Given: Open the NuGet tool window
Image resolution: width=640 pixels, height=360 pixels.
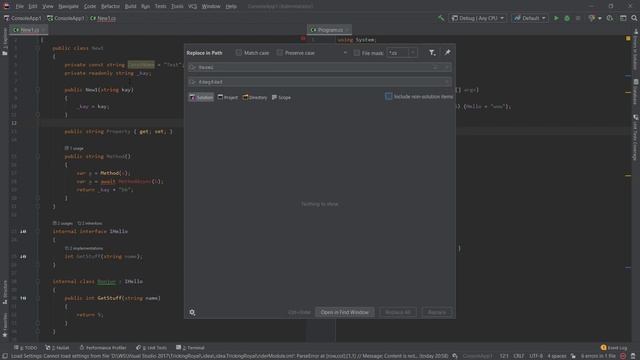Looking at the screenshot, I should (57, 348).
